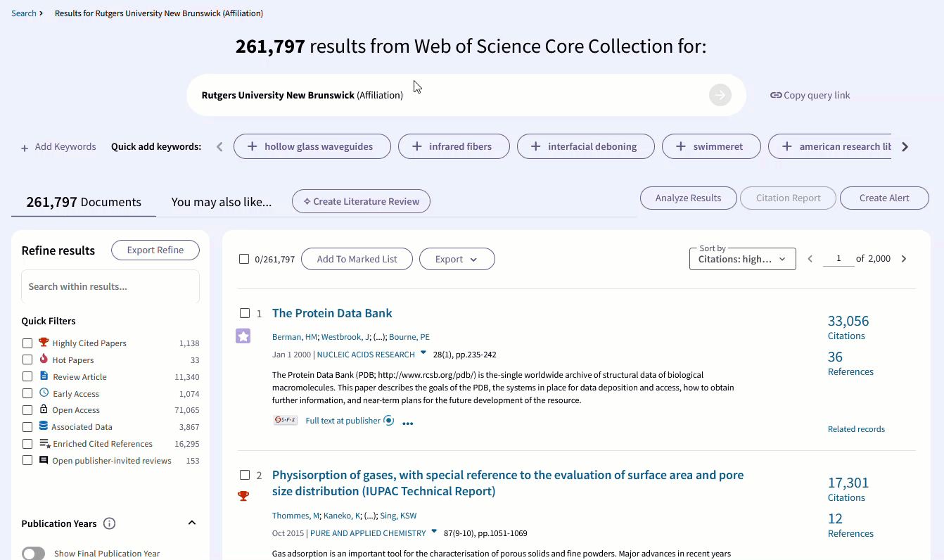Check Highly Cited Papers filter
This screenshot has width=944, height=560.
point(27,343)
